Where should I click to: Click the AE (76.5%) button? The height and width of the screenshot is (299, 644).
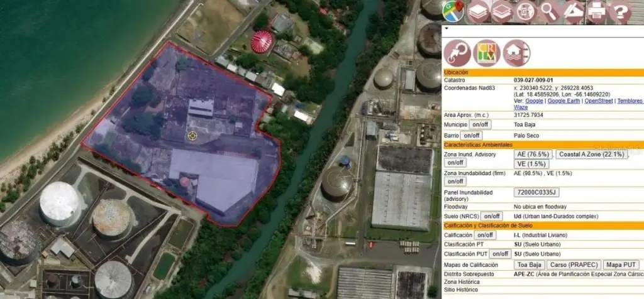[x=533, y=155]
